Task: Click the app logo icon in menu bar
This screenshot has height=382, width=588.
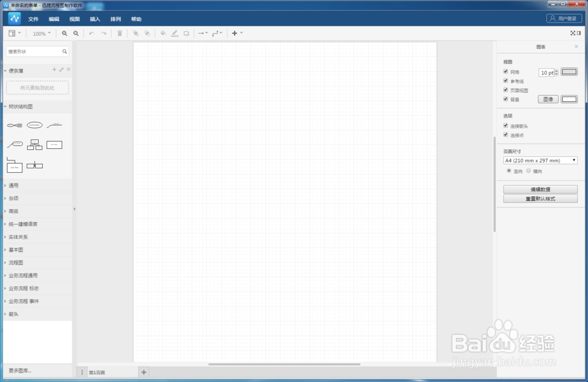Action: coord(15,18)
